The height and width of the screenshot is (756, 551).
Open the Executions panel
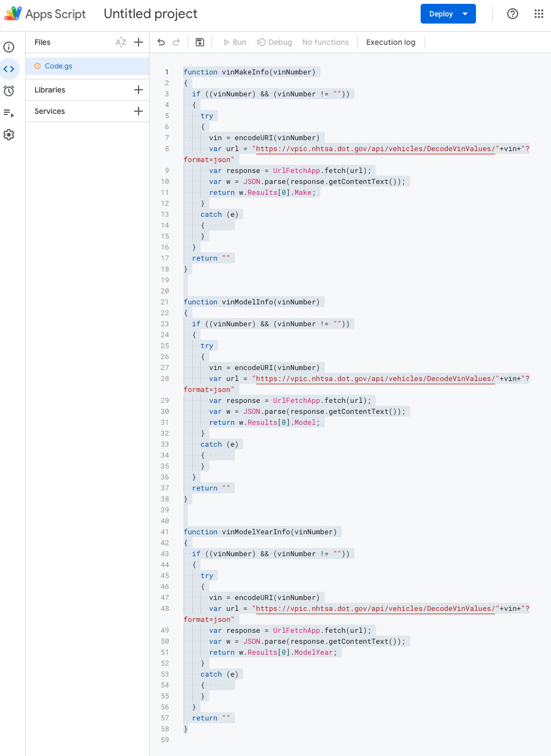pyautogui.click(x=9, y=113)
